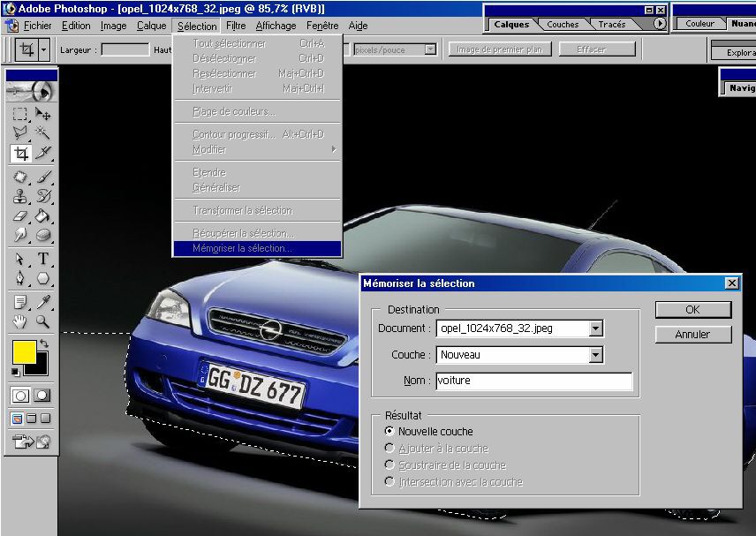Confirm with the OK button
The height and width of the screenshot is (536, 756).
pos(692,309)
